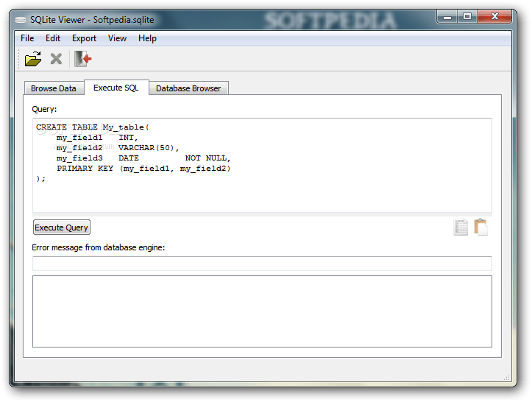Click the 'my_field1 INT,' line
The image size is (532, 402).
click(97, 138)
